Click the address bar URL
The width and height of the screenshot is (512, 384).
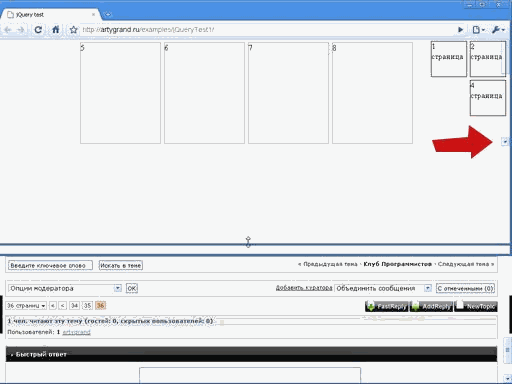pyautogui.click(x=148, y=30)
